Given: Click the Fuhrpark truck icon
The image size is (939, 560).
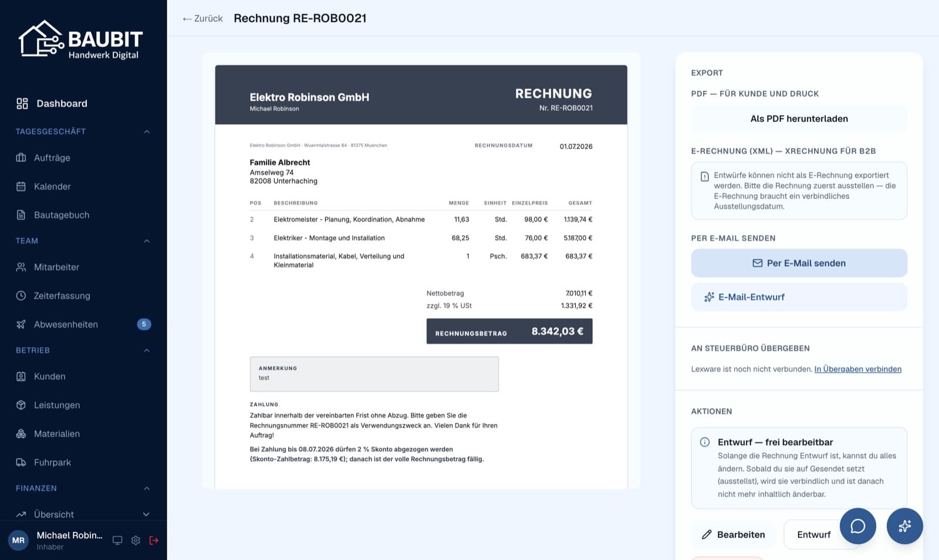Looking at the screenshot, I should pos(21,462).
